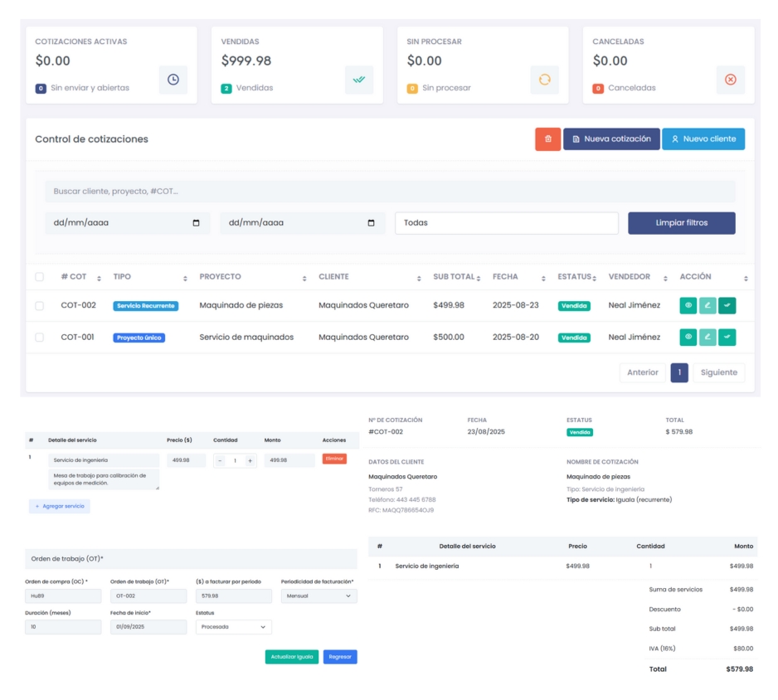Click the Nueva cotización button
The width and height of the screenshot is (778, 700).
(x=615, y=139)
